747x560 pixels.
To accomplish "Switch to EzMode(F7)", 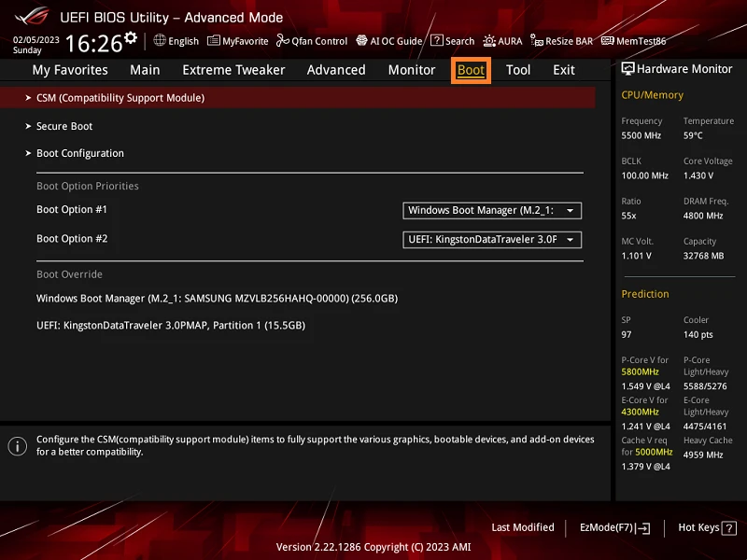I will pyautogui.click(x=614, y=527).
